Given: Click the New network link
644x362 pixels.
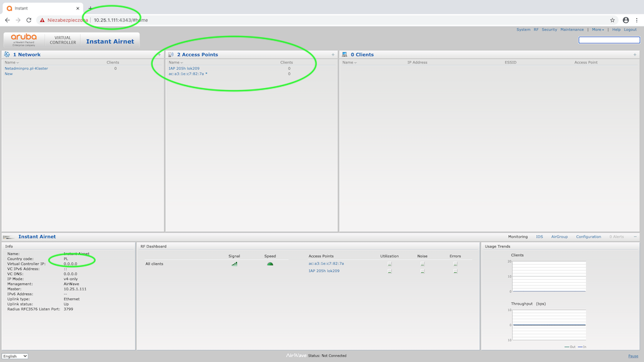Looking at the screenshot, I should (x=9, y=74).
